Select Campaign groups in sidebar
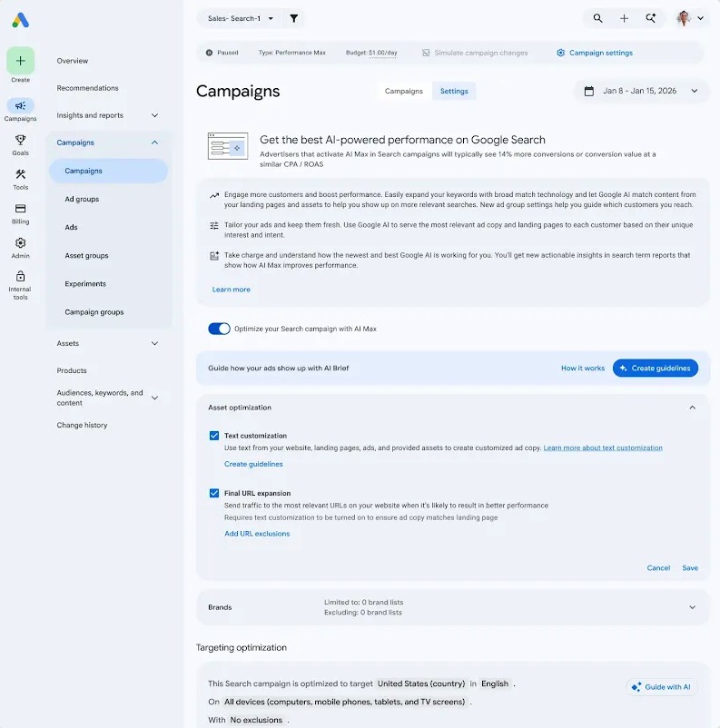This screenshot has width=720, height=728. (94, 312)
